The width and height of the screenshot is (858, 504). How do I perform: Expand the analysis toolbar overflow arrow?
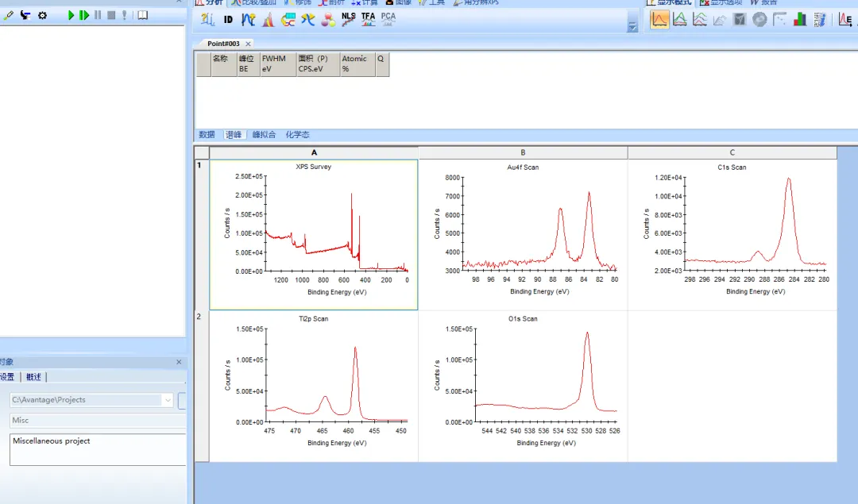[x=632, y=27]
